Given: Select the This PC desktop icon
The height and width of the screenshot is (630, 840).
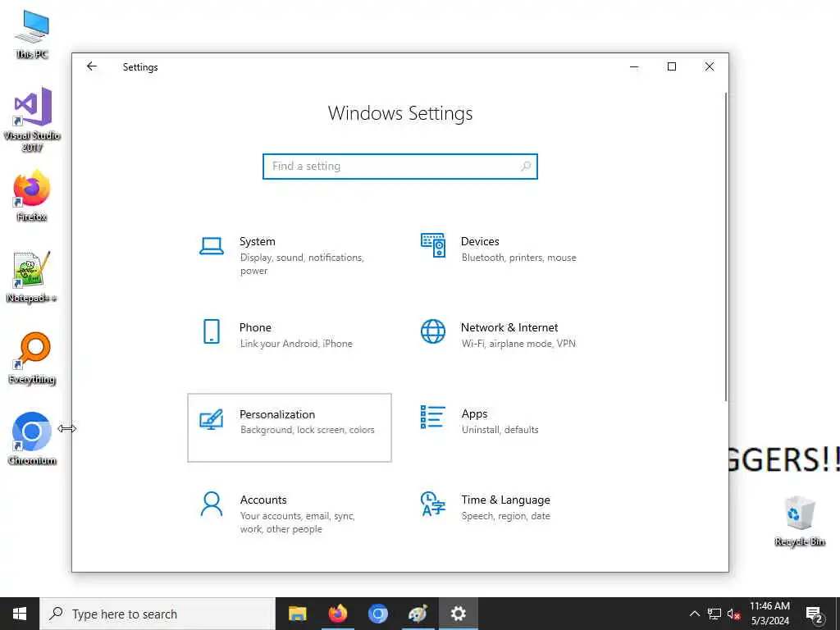Looking at the screenshot, I should point(32,34).
